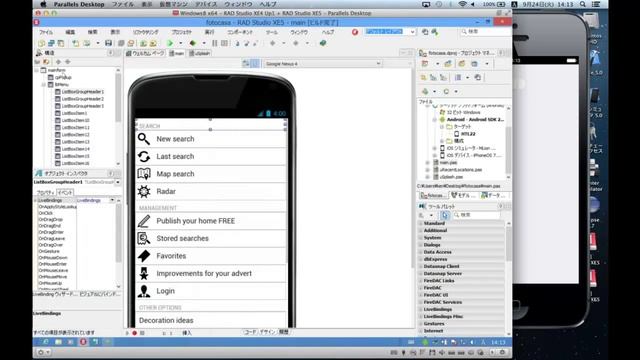The height and width of the screenshot is (360, 640).
Task: Open the layout dropdown in the top toolbar
Action: click(413, 32)
